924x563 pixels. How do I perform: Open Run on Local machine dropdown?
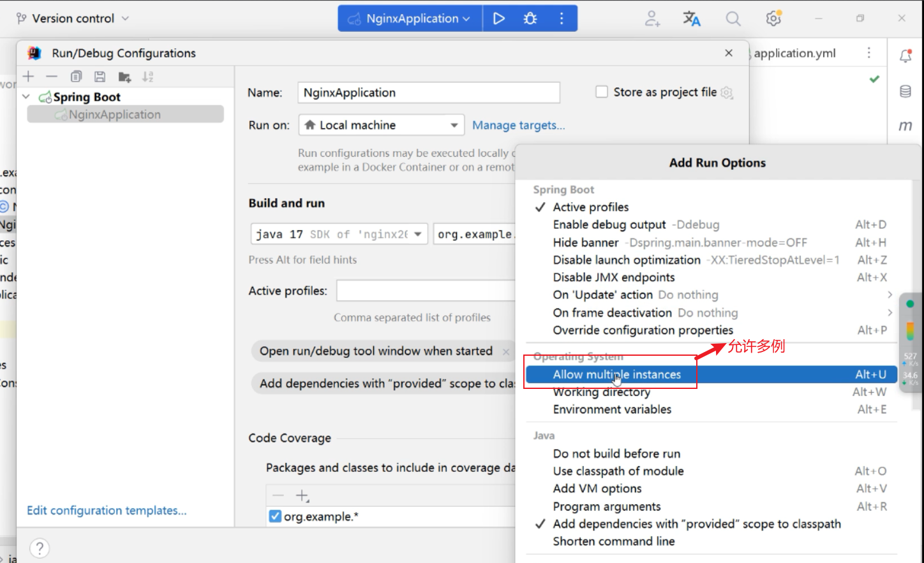(x=381, y=125)
